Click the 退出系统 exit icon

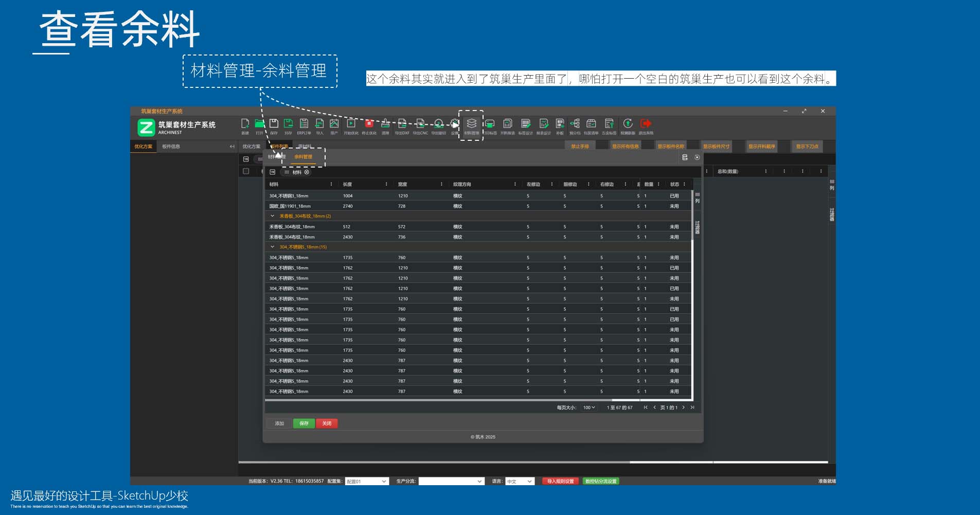[x=646, y=125]
